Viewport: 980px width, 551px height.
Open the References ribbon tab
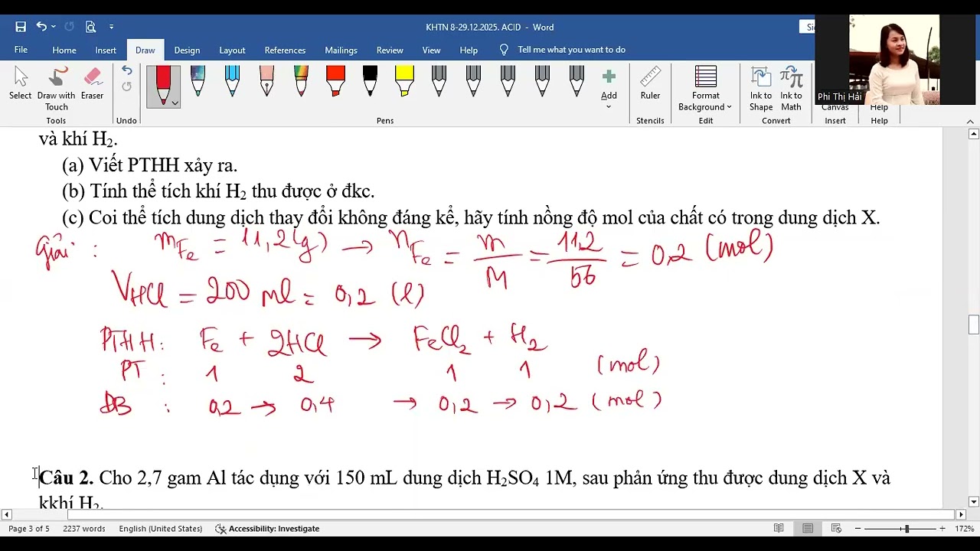coord(285,50)
